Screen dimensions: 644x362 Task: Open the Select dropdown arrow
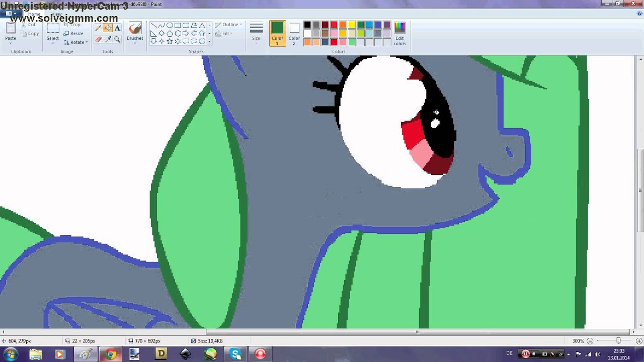(53, 43)
